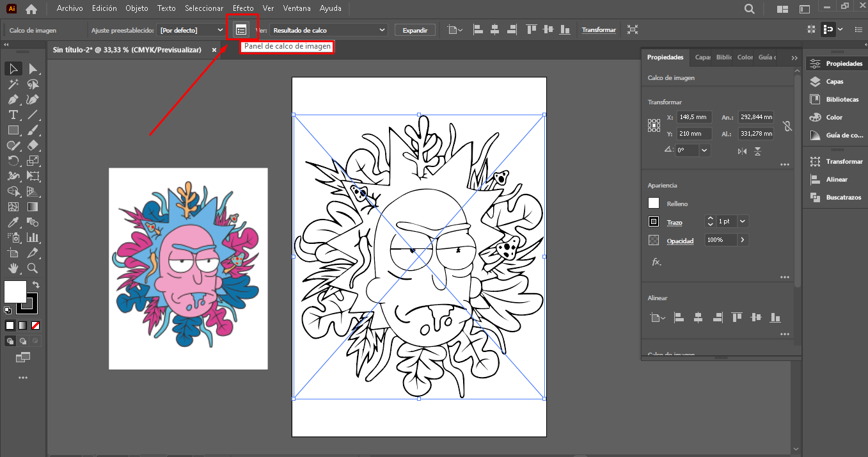Set paint mode to Gradient
Screen dimensions: 868x457
(23, 325)
